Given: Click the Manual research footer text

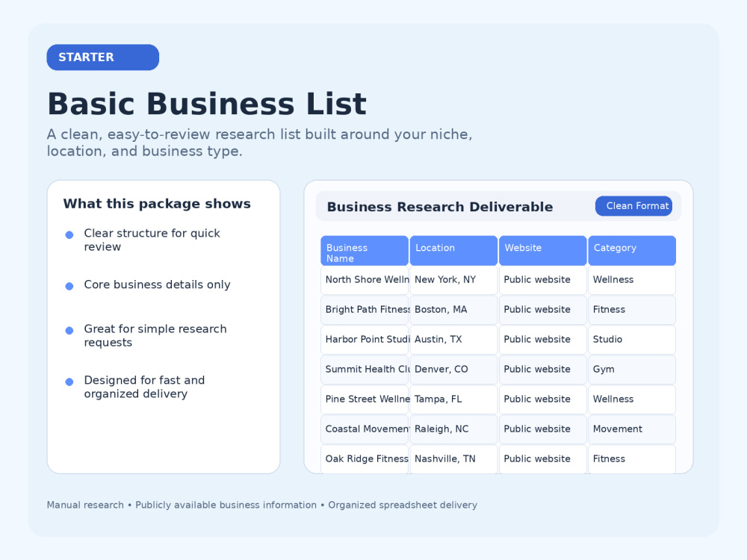Looking at the screenshot, I should click(262, 505).
